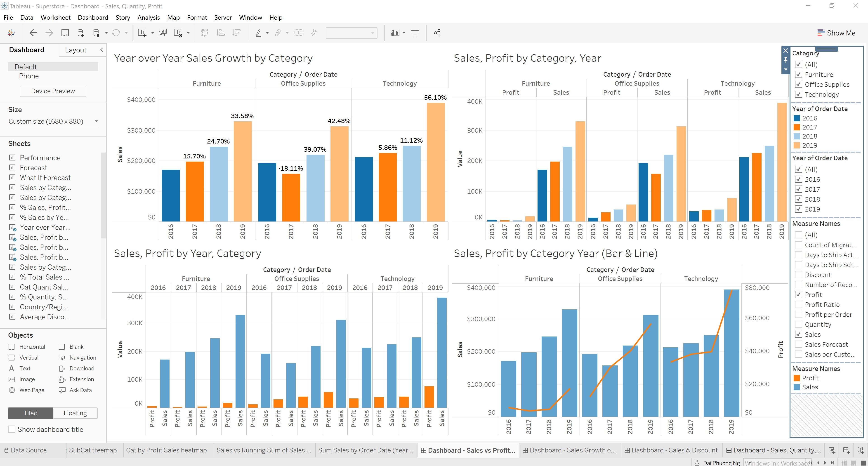This screenshot has height=466, width=868.
Task: Open the Fit dropdown arrow on the toolbar
Action: [x=404, y=32]
